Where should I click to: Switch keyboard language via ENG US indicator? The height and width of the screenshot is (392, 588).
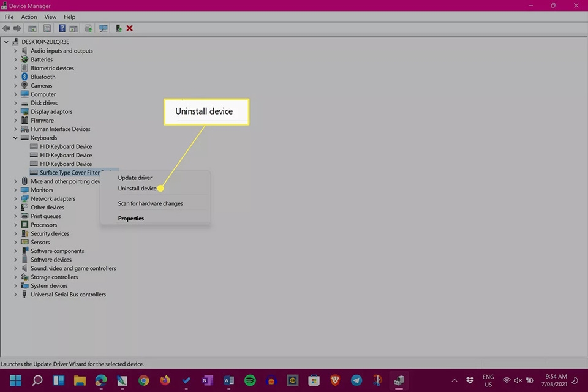click(488, 380)
